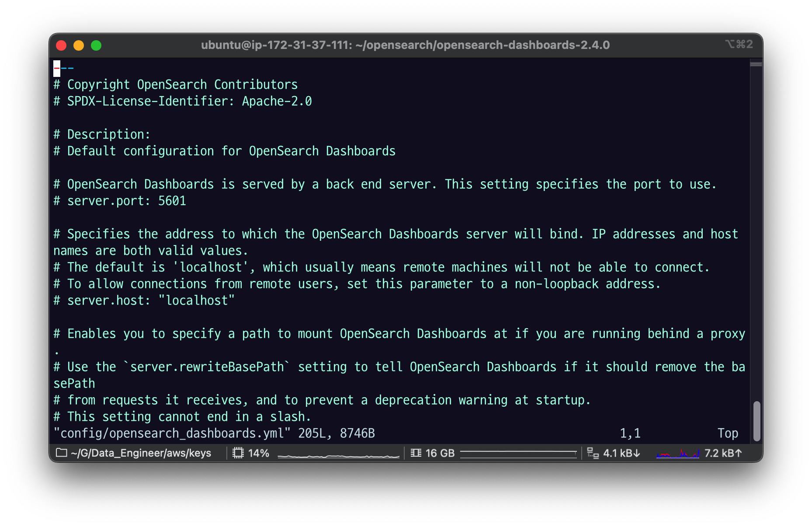Click "The default is 'localhost'" line
This screenshot has width=812, height=527.
pyautogui.click(x=382, y=267)
